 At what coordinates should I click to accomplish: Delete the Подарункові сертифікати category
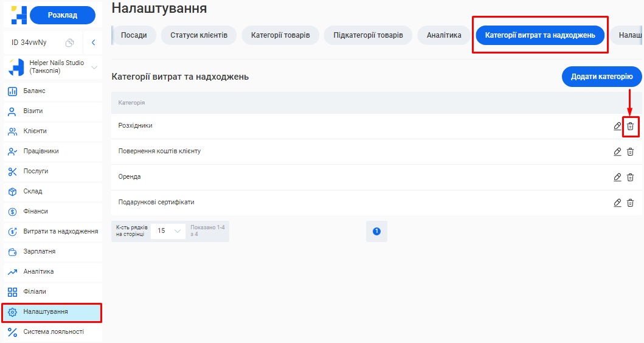coord(630,203)
